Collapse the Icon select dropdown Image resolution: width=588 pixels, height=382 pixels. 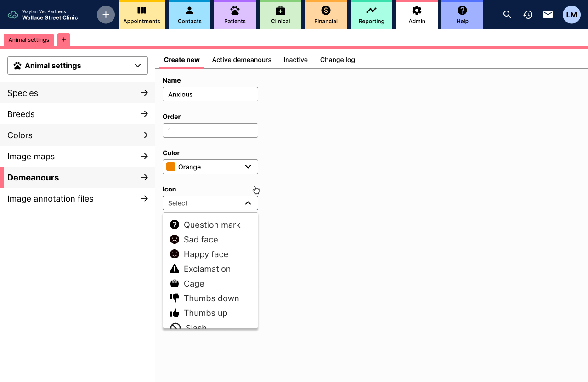tap(210, 203)
